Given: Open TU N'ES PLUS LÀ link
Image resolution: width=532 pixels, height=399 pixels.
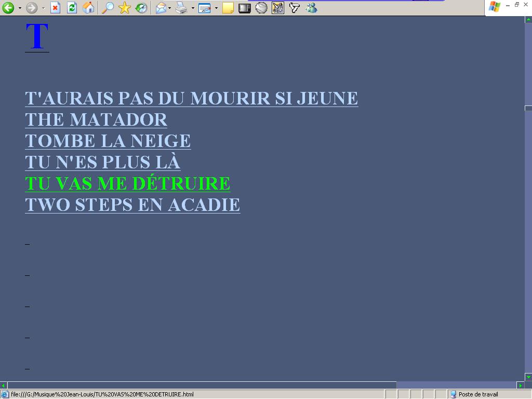Looking at the screenshot, I should (103, 162).
